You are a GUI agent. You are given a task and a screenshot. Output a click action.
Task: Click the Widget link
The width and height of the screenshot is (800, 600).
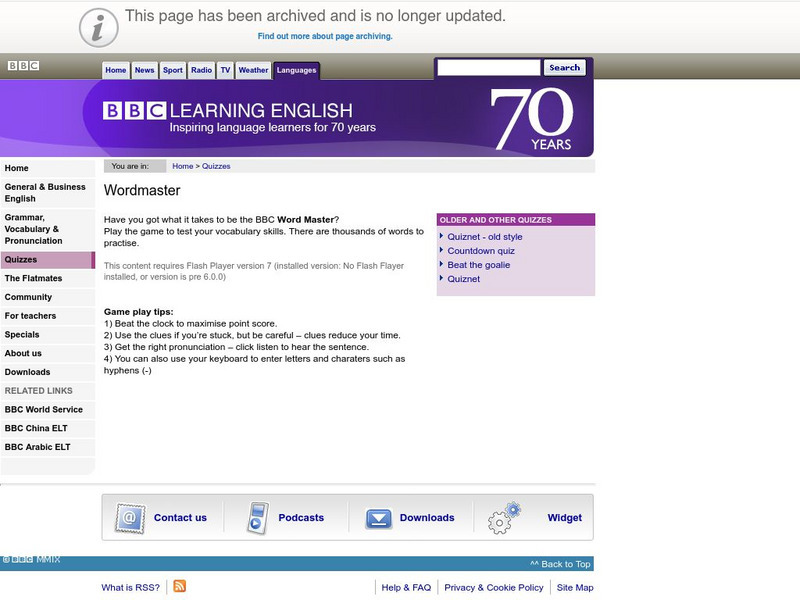[564, 517]
